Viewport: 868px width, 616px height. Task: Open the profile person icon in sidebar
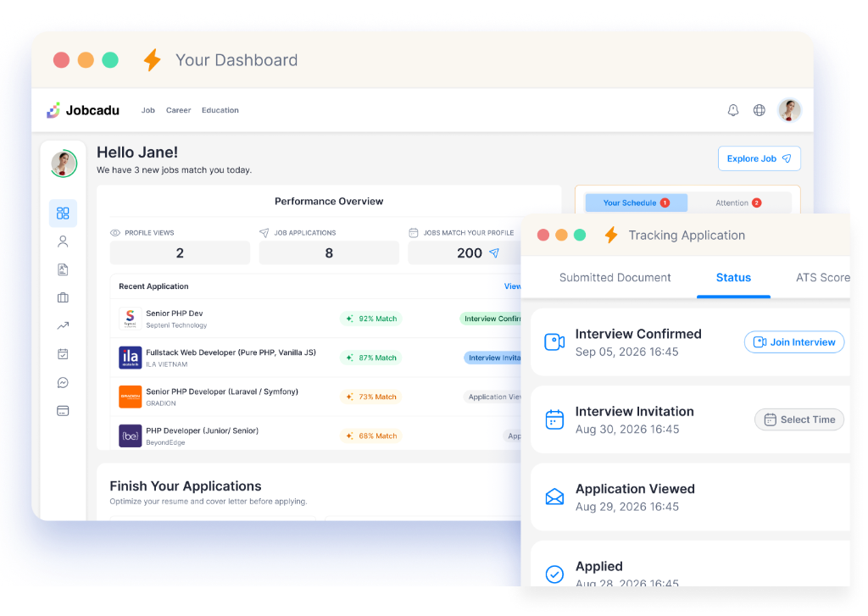coord(63,241)
